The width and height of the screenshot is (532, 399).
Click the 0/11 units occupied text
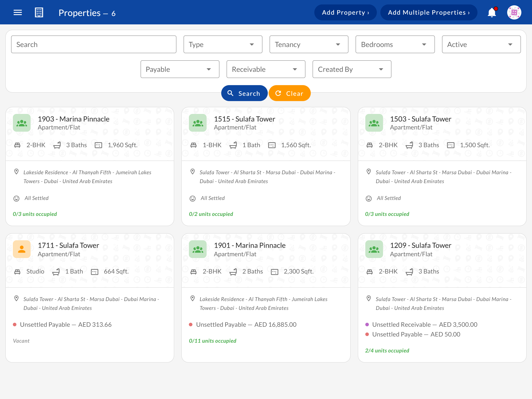213,341
